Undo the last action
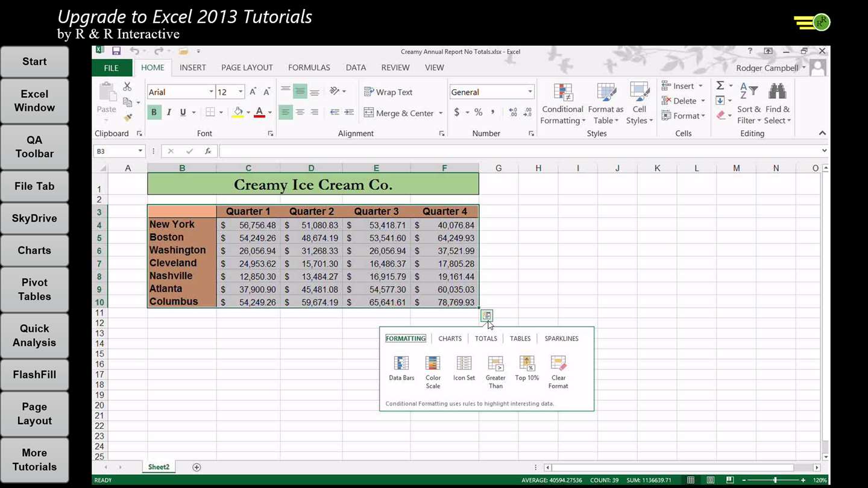Screen dimensions: 868x488 134,51
